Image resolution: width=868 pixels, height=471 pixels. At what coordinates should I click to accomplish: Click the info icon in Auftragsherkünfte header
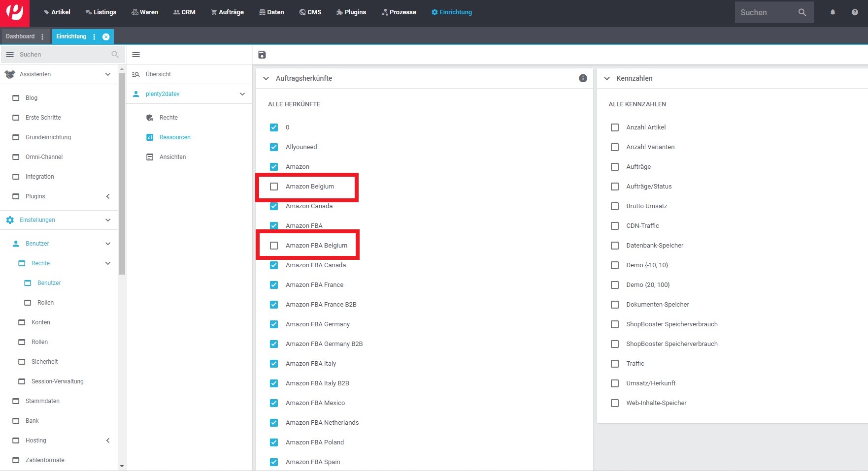click(583, 78)
